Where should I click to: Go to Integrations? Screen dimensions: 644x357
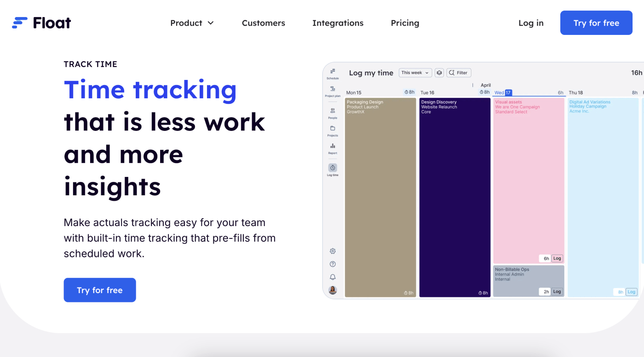tap(338, 23)
